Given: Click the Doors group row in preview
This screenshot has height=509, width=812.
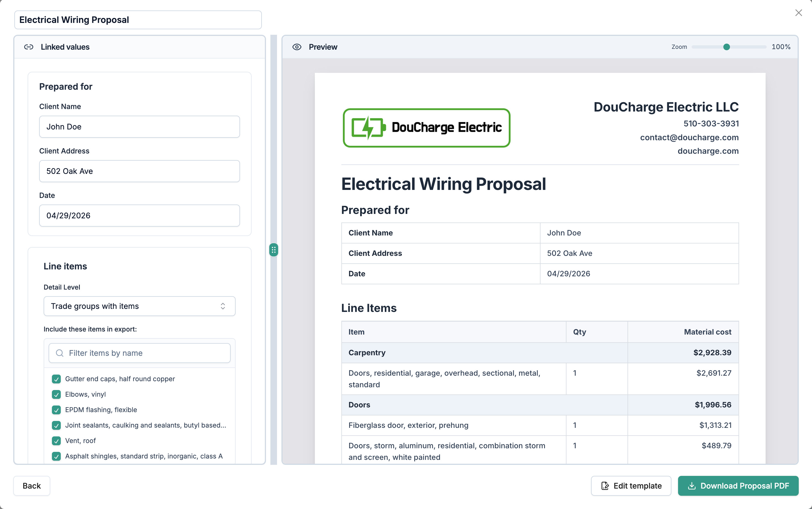Looking at the screenshot, I should [540, 405].
